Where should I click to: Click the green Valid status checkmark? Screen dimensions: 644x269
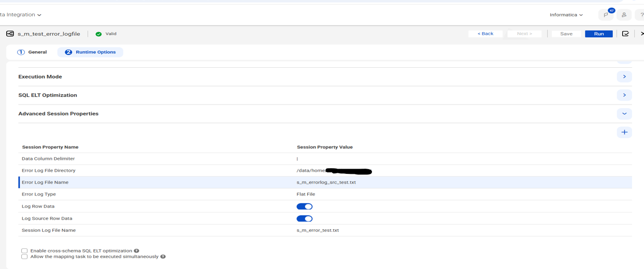(98, 34)
